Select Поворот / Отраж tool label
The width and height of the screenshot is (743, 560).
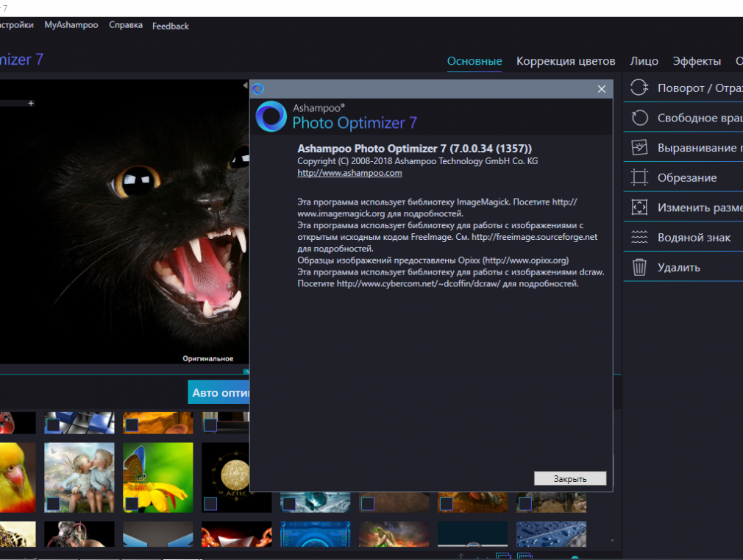700,88
